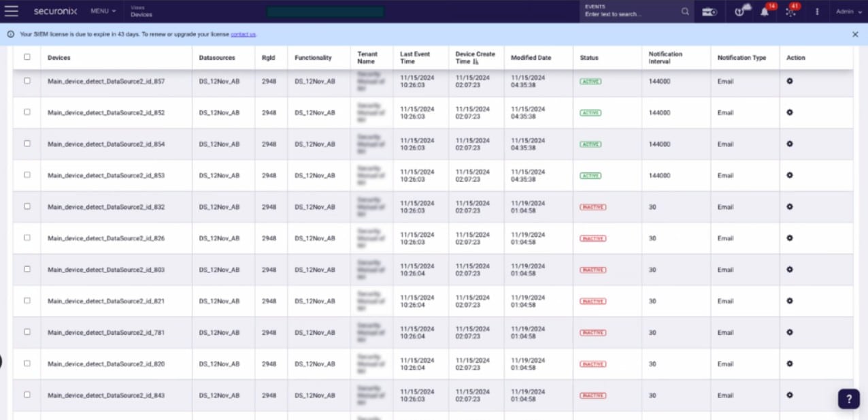The width and height of the screenshot is (868, 420).
Task: Open the job monitor icon showing 41
Action: pyautogui.click(x=791, y=11)
